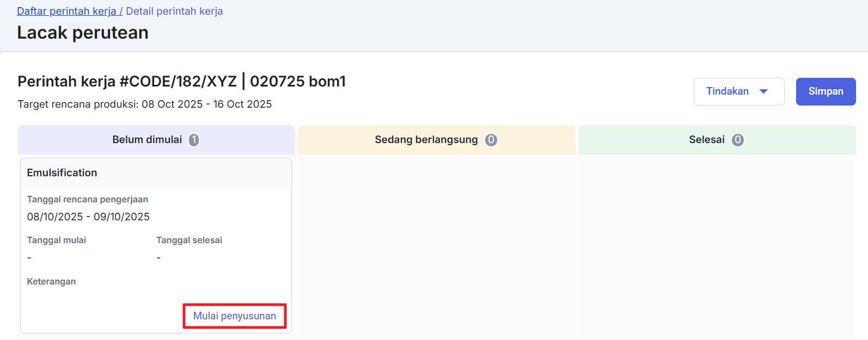Click the Tanggal selesai label
Image resolution: width=868 pixels, height=340 pixels.
coord(189,240)
